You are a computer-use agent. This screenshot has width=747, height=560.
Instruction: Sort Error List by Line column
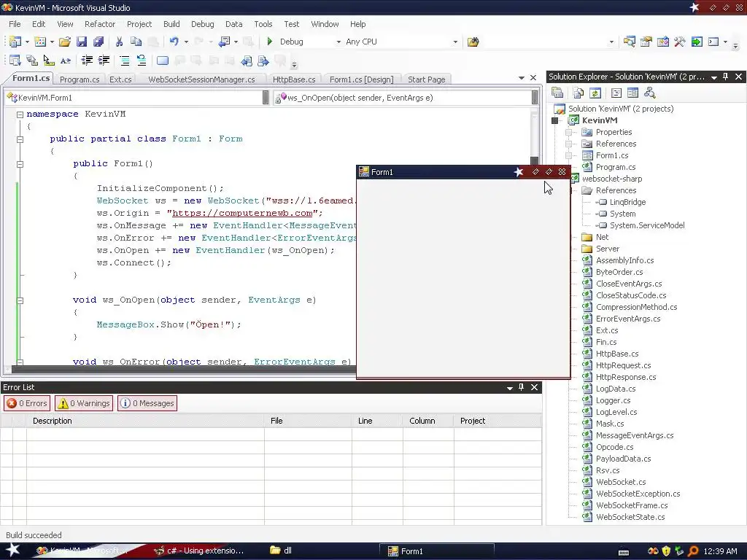[377, 421]
